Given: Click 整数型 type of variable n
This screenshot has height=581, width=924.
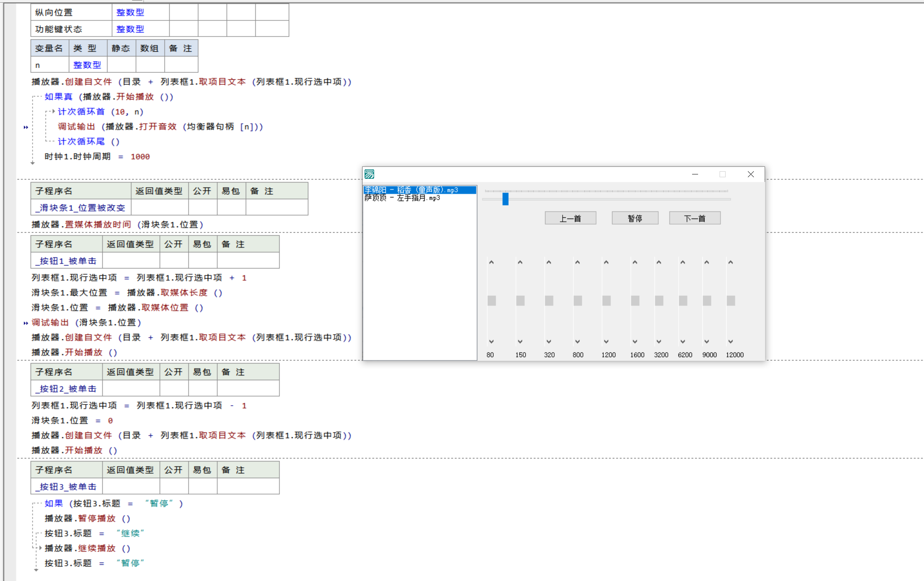Looking at the screenshot, I should [87, 65].
